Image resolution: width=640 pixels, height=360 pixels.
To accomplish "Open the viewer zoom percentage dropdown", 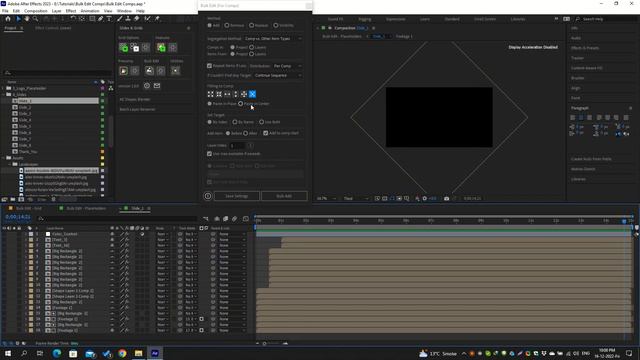I will point(326,198).
